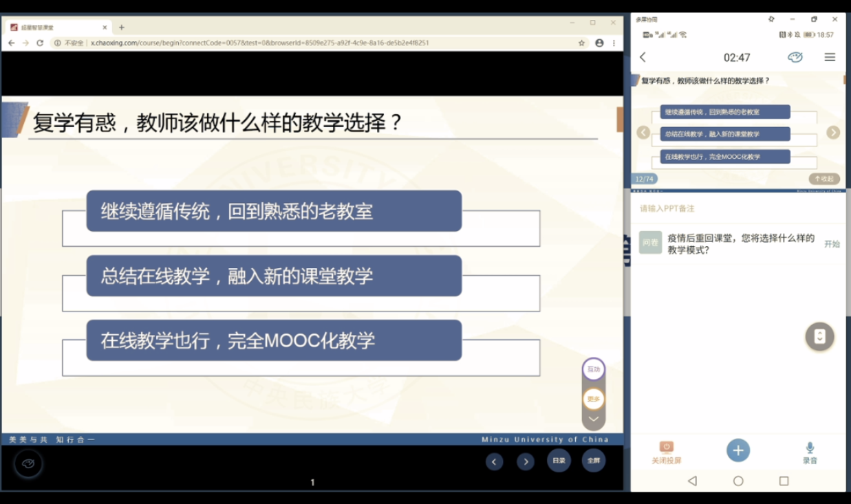Screen dimensions: 851x504
Task: Open the 目录 slide contents menu
Action: coord(559,461)
